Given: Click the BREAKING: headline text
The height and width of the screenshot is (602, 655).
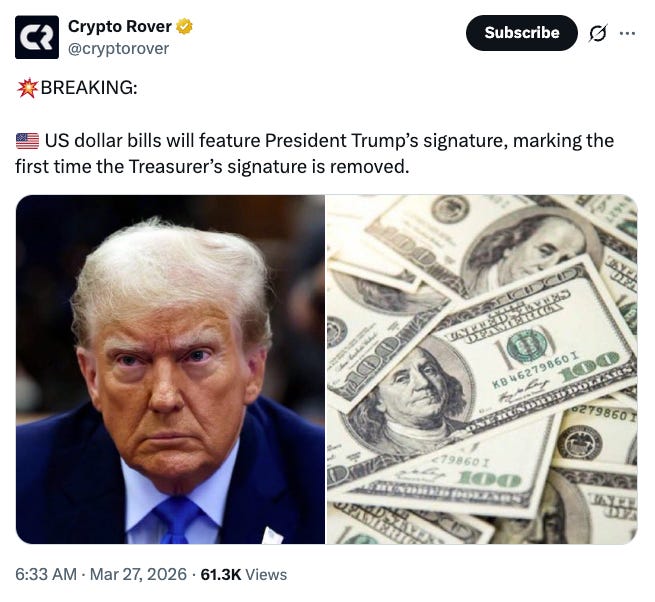Looking at the screenshot, I should coord(89,88).
